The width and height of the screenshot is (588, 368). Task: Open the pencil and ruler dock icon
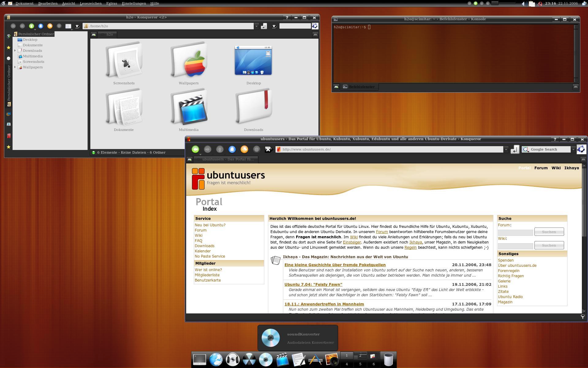click(x=315, y=359)
